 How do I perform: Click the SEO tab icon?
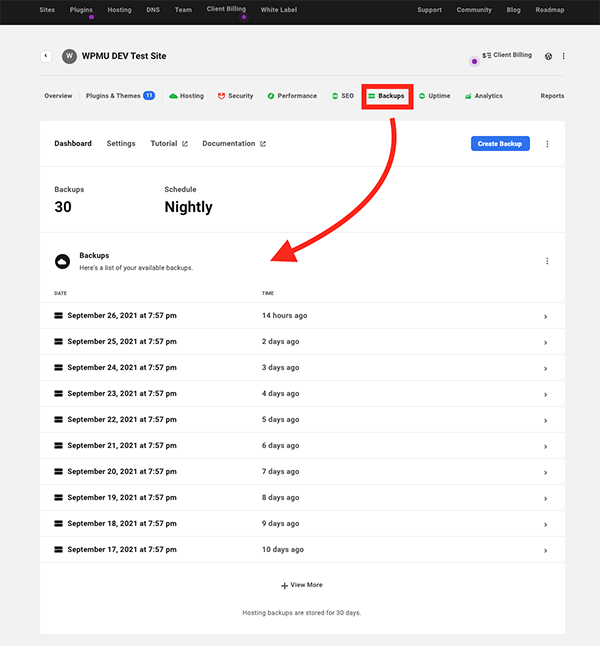click(335, 96)
